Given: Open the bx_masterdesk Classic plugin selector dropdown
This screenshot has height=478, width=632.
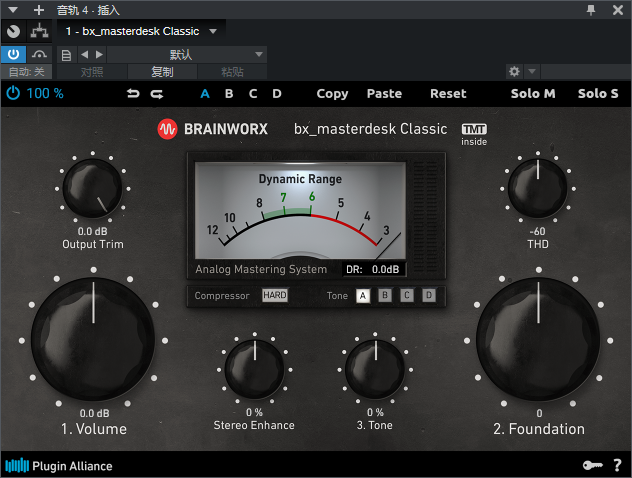Looking at the screenshot, I should click(x=141, y=31).
